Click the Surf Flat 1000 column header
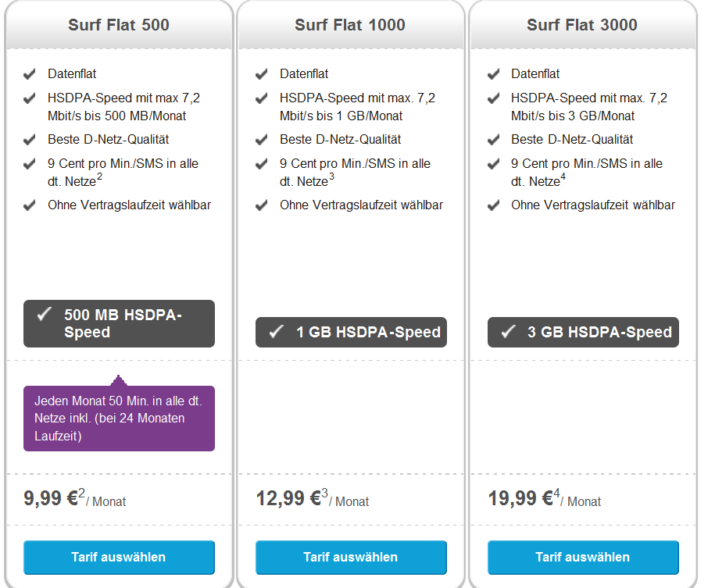The width and height of the screenshot is (708, 588). (x=350, y=25)
